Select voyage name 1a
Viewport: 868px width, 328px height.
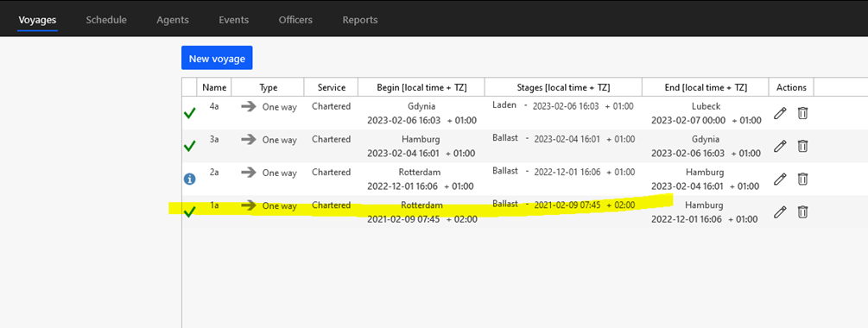tap(214, 205)
